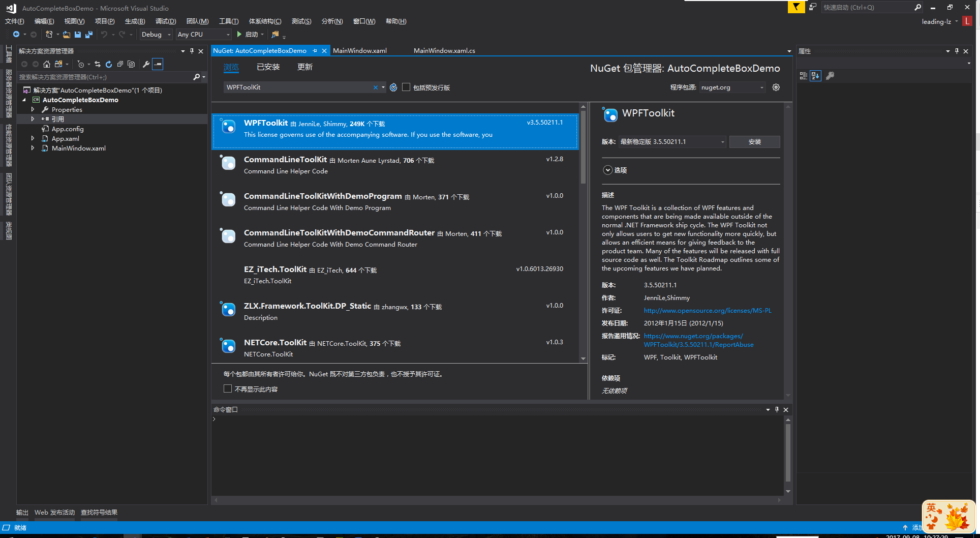
Task: Open the leading-lz account dropdown
Action: 957,21
